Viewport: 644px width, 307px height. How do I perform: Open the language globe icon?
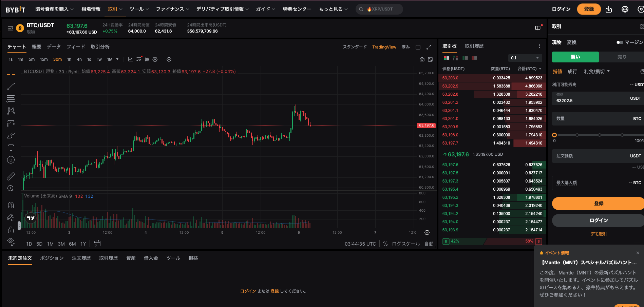625,9
